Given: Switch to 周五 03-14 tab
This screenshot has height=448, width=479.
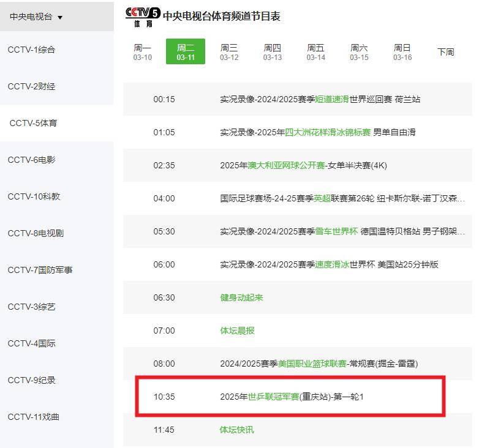Looking at the screenshot, I should [x=316, y=52].
